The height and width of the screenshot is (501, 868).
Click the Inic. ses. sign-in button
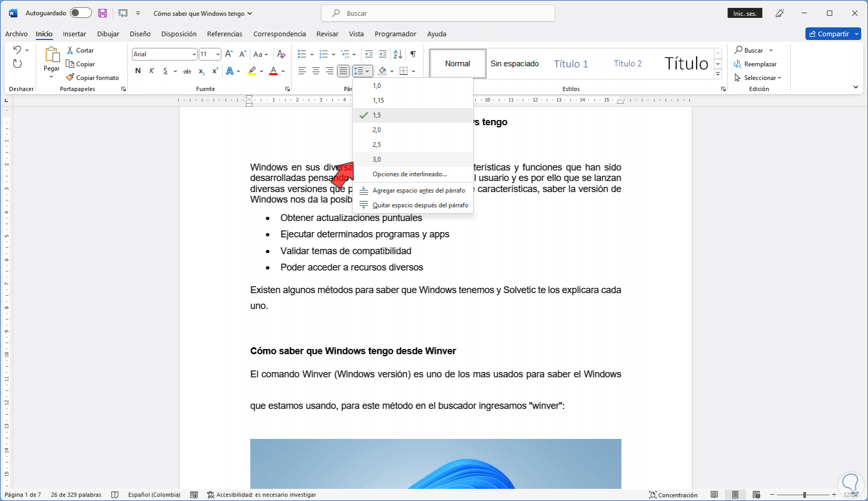(x=745, y=13)
